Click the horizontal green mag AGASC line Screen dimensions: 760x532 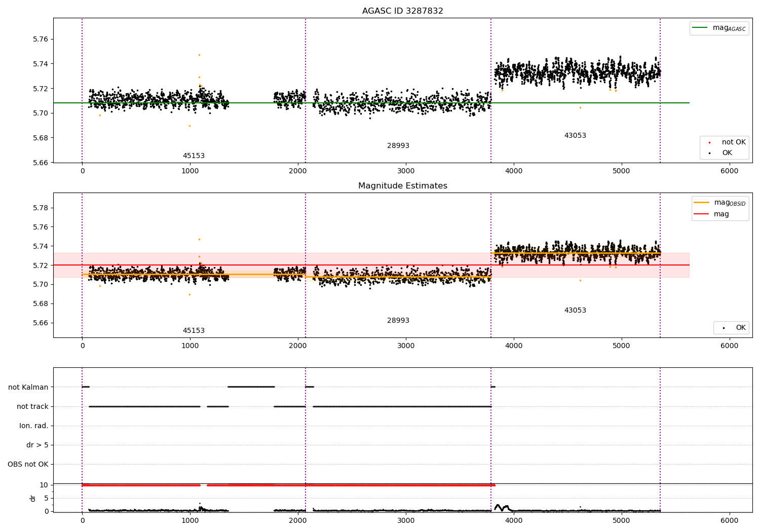tap(371, 103)
